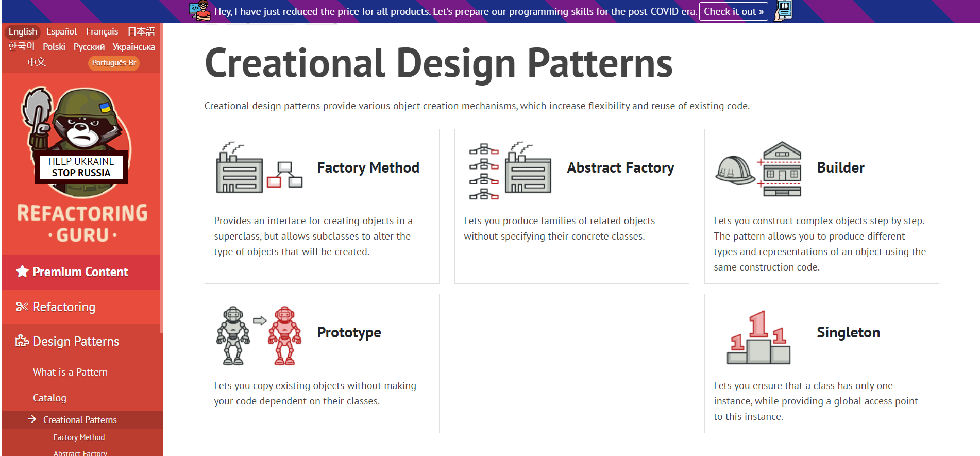Open the Premium Content menu item
The image size is (980, 456).
(x=81, y=272)
